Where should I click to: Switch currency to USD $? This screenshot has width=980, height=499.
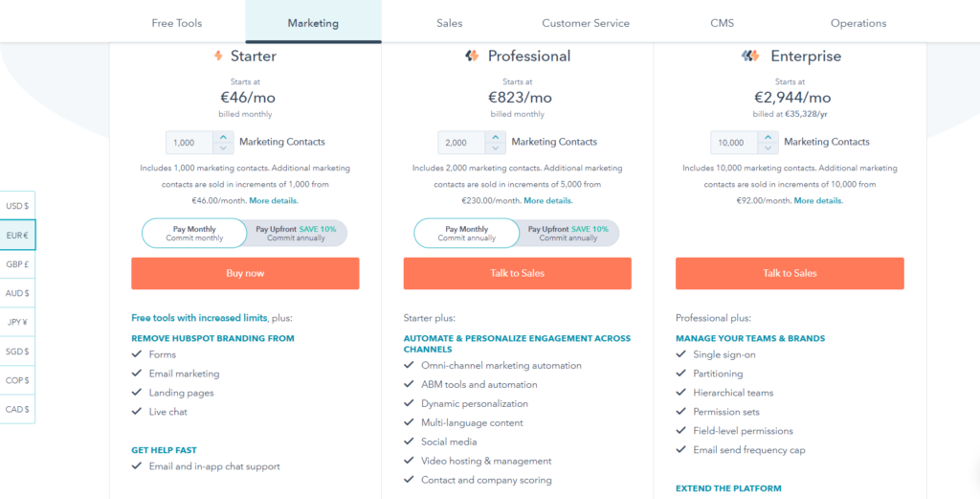coord(17,206)
